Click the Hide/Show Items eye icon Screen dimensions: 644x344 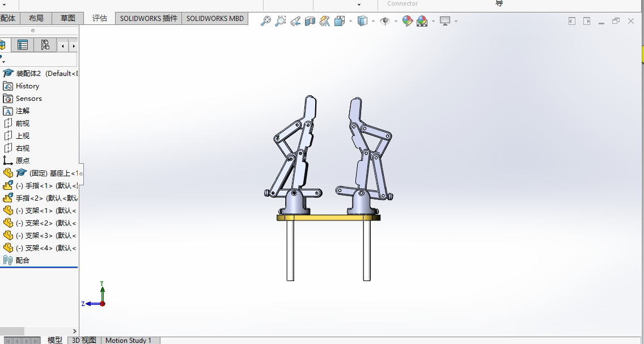(385, 21)
